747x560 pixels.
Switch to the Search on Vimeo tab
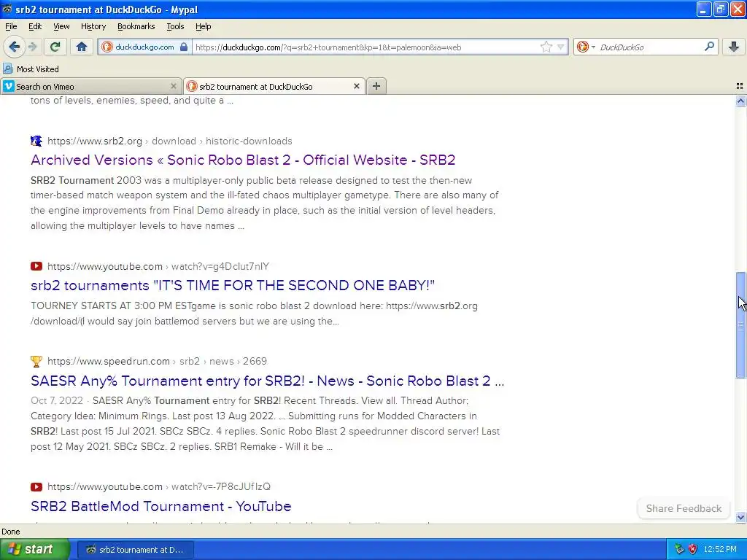[x=90, y=86]
